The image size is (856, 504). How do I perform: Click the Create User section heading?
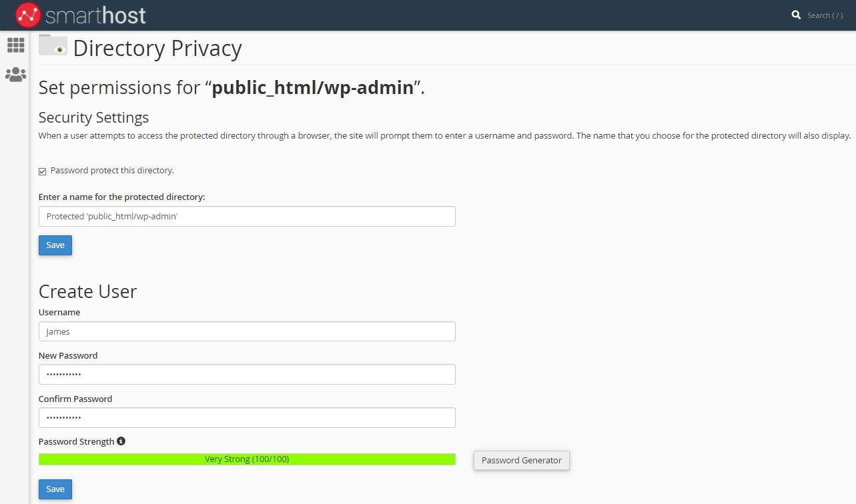[87, 291]
